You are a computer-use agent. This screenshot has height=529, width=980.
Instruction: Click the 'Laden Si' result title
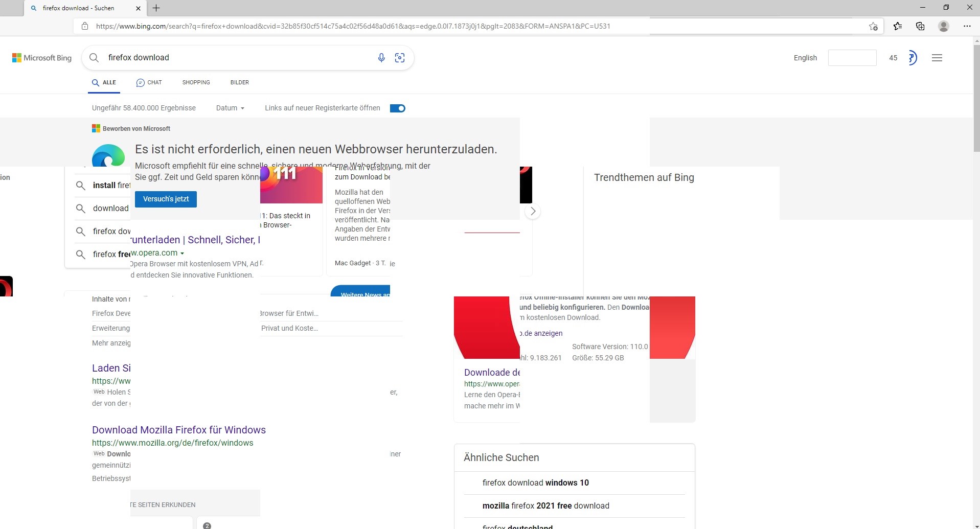point(111,368)
